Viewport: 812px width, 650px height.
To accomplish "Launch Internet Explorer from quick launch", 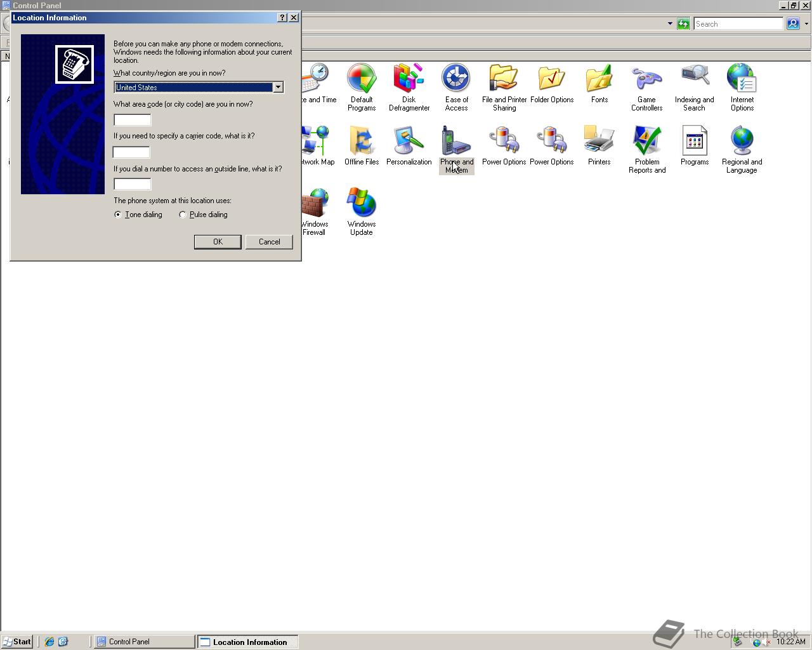I will click(x=49, y=642).
